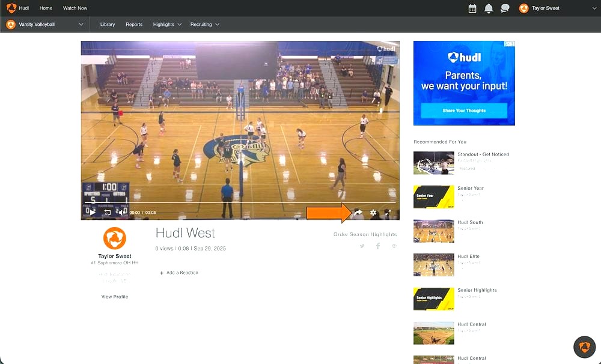
Task: Click Senior Highlights title text
Action: coord(477,290)
